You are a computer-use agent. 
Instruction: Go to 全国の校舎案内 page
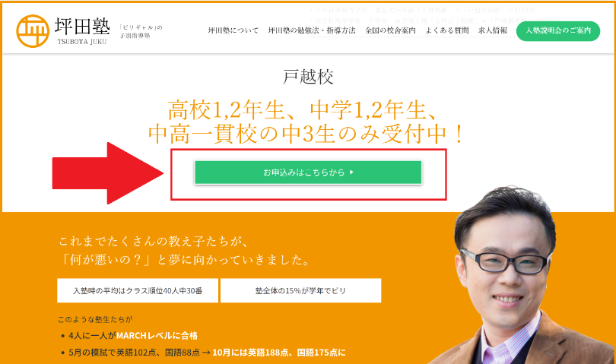390,30
